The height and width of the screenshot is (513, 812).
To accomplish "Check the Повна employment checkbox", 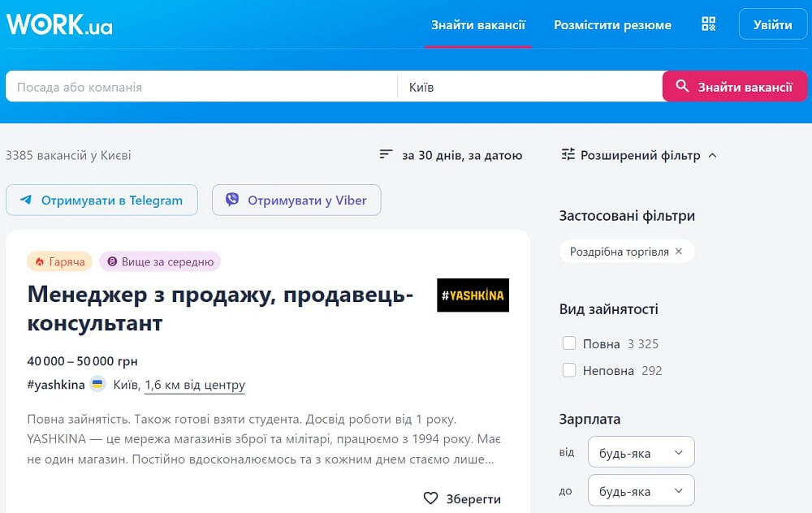I will click(x=569, y=343).
